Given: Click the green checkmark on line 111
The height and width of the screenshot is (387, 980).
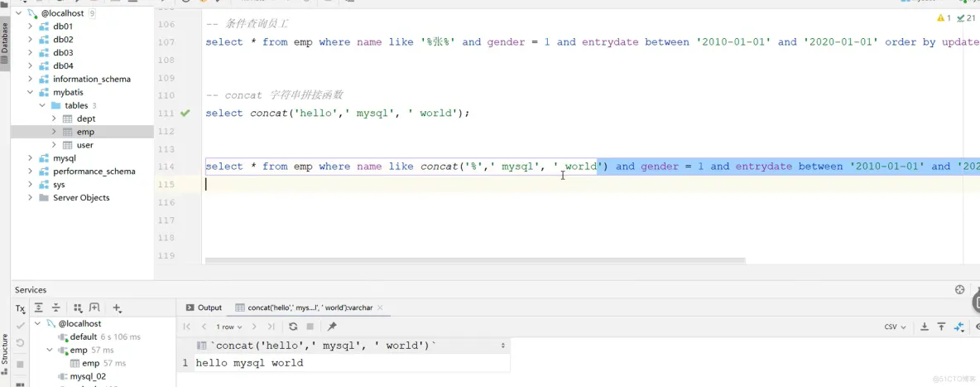Looking at the screenshot, I should click(x=185, y=114).
